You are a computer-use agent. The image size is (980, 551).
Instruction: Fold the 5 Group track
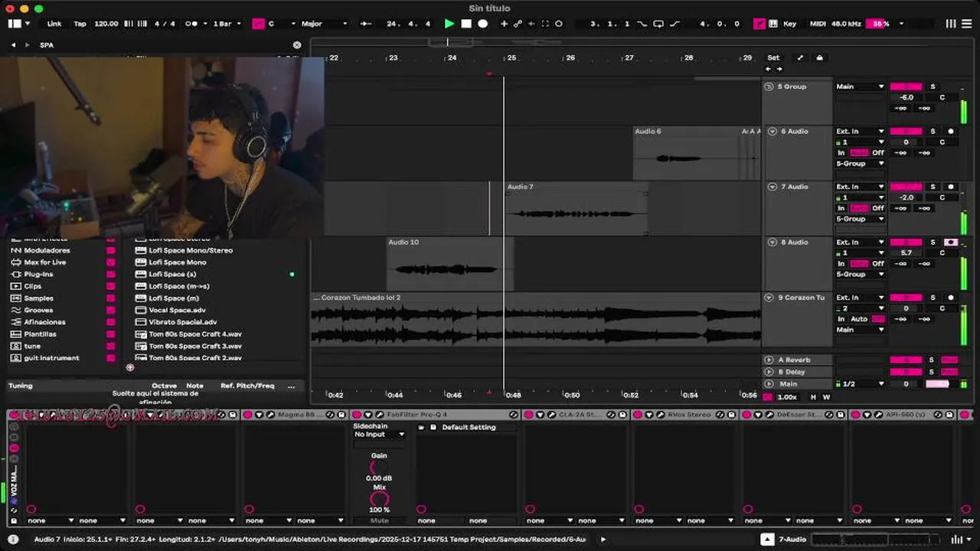(769, 86)
